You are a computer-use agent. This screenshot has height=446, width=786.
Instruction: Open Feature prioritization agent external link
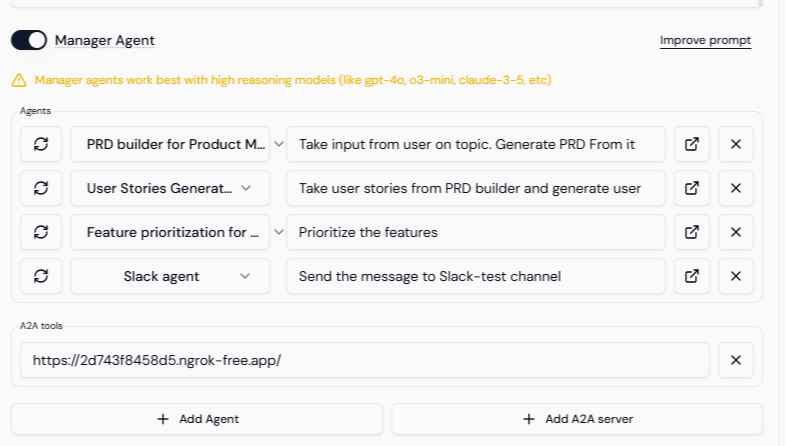(691, 232)
